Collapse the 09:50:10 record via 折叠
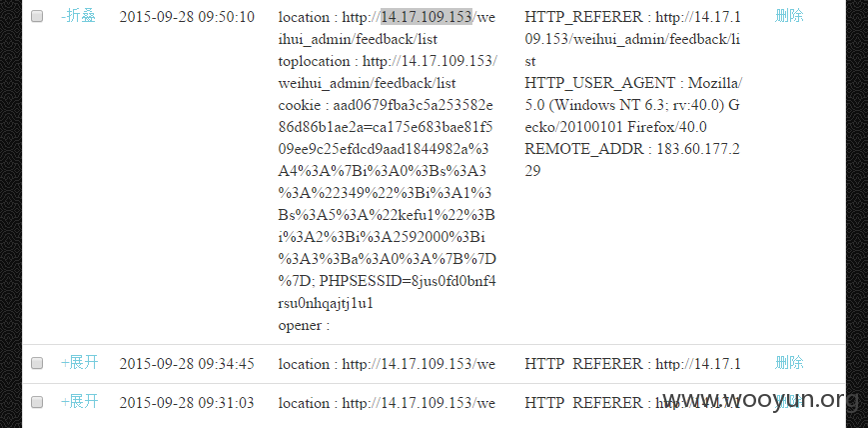This screenshot has height=428, width=868. [x=78, y=16]
